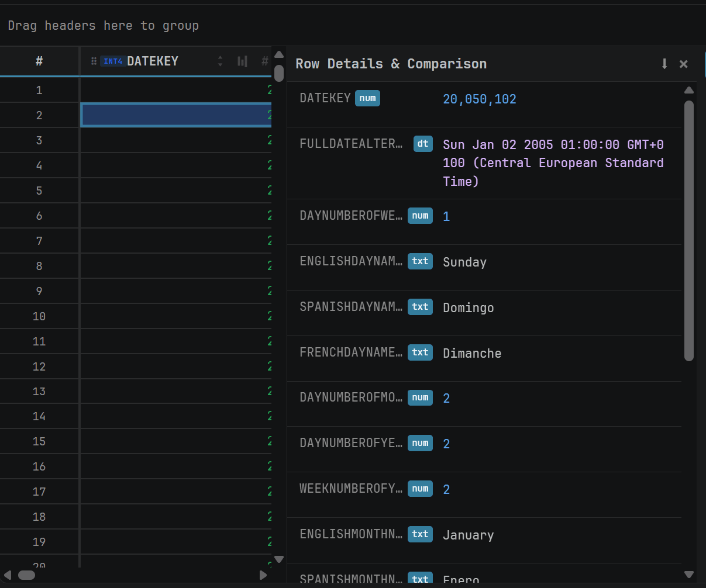Click the DAYNUMBEROFMO… field label
This screenshot has width=706, height=588.
(351, 397)
